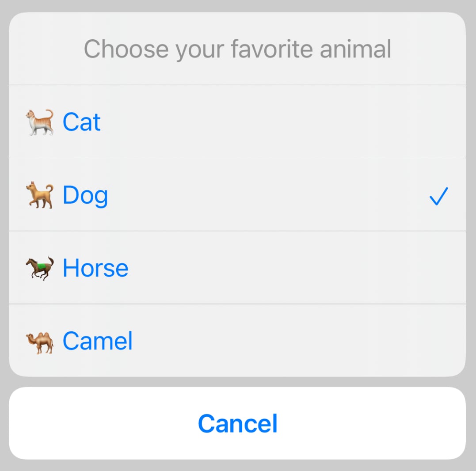Click the word "animal" in the header
Viewport: 476px width, 471px height.
coord(355,49)
